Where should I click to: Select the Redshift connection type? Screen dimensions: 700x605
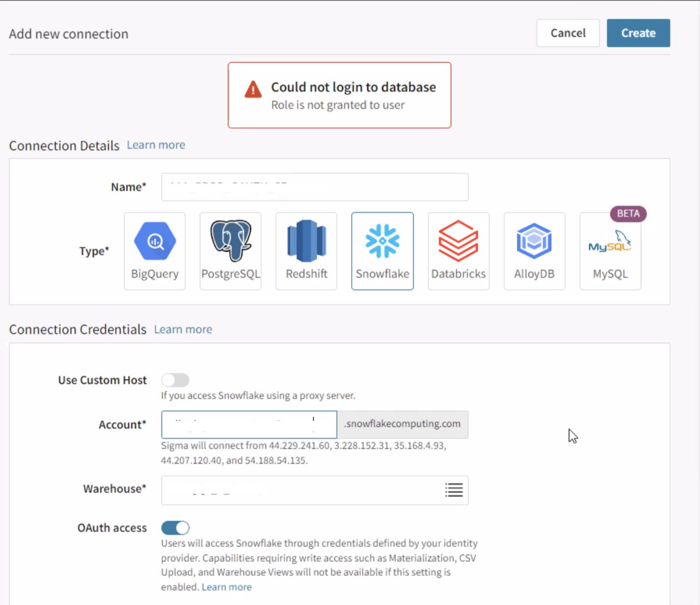(x=306, y=251)
